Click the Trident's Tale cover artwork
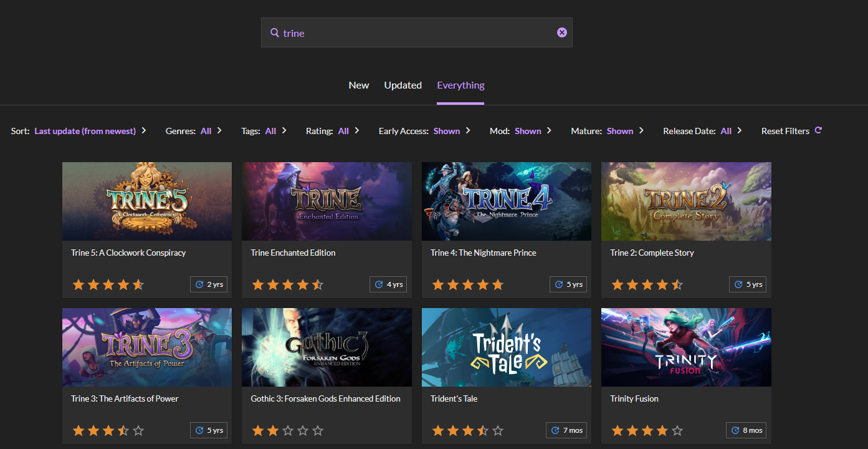Image resolution: width=868 pixels, height=449 pixels. [507, 347]
